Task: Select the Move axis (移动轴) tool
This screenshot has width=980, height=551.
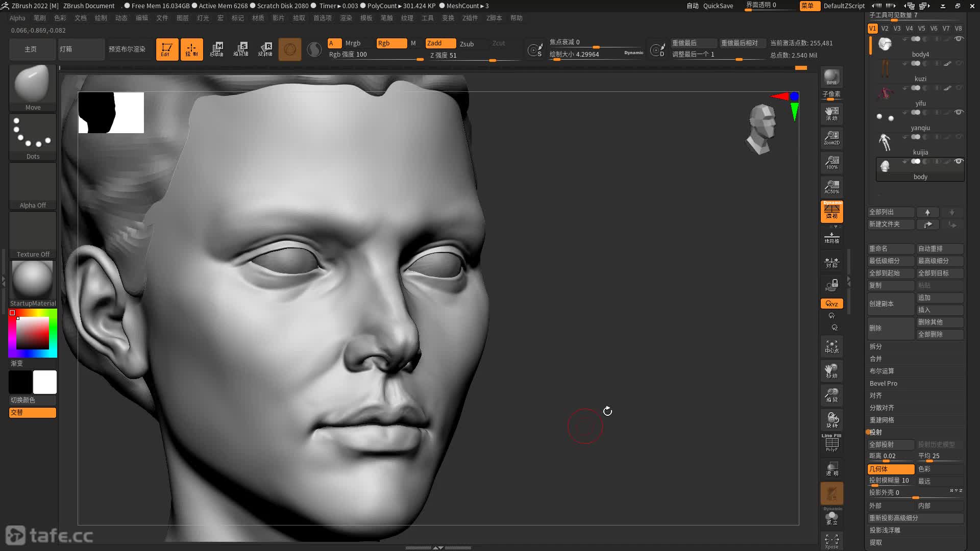Action: (x=216, y=49)
